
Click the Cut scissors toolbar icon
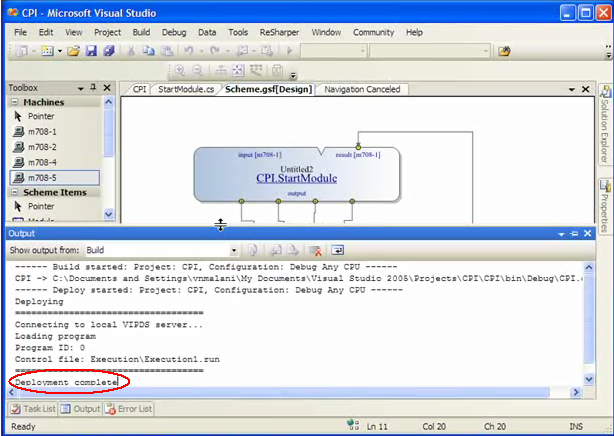[x=131, y=51]
